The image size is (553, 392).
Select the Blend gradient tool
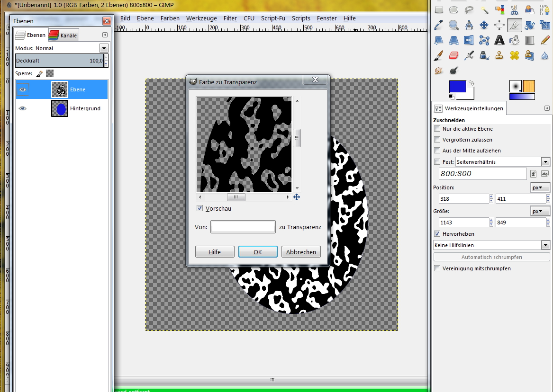530,40
